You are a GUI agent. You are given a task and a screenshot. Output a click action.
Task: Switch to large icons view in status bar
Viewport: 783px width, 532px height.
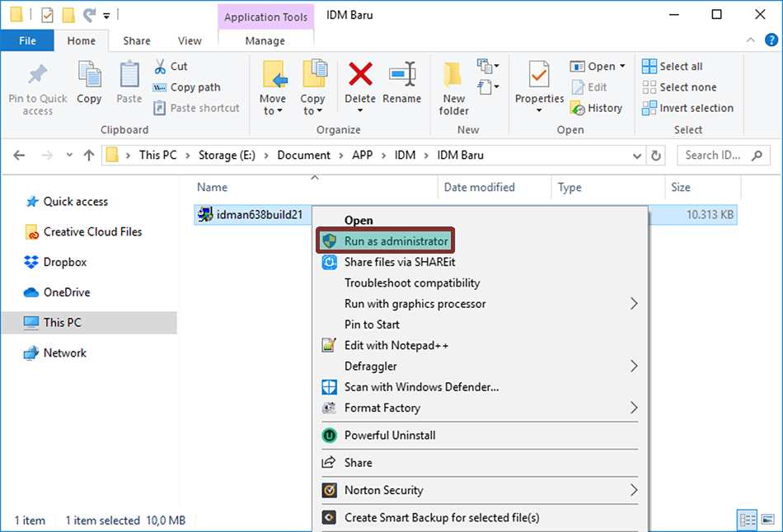[x=767, y=520]
